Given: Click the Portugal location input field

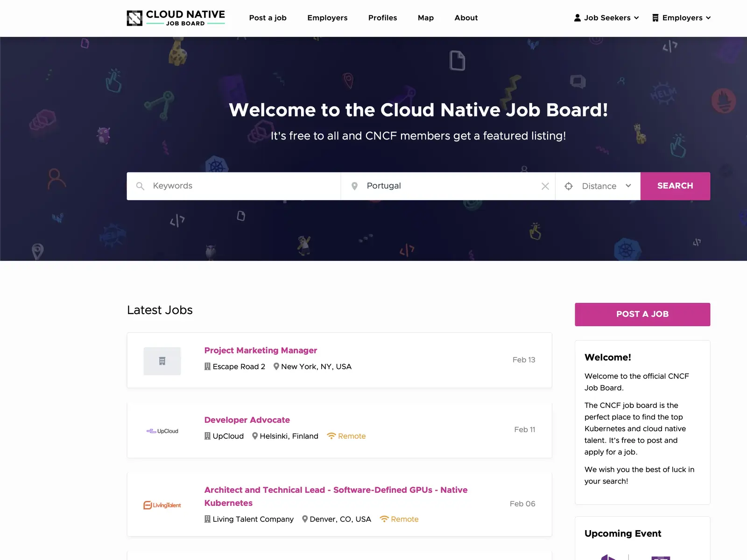Looking at the screenshot, I should tap(448, 186).
